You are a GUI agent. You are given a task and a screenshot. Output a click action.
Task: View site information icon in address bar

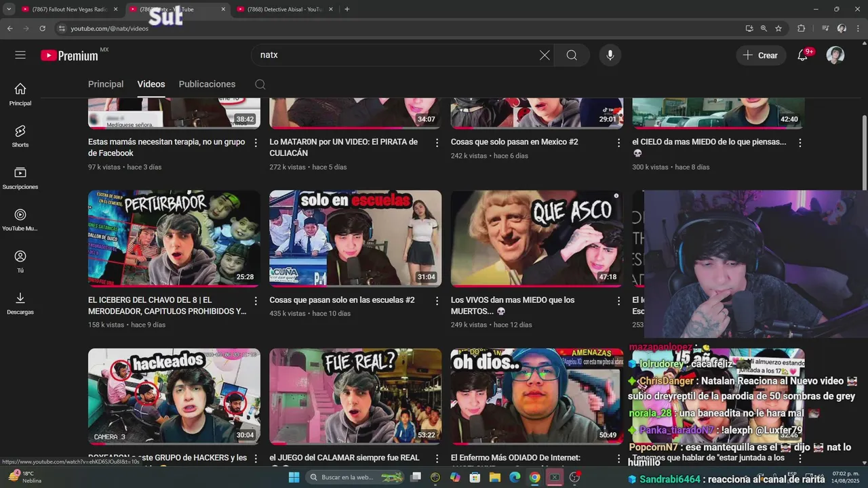click(x=62, y=28)
